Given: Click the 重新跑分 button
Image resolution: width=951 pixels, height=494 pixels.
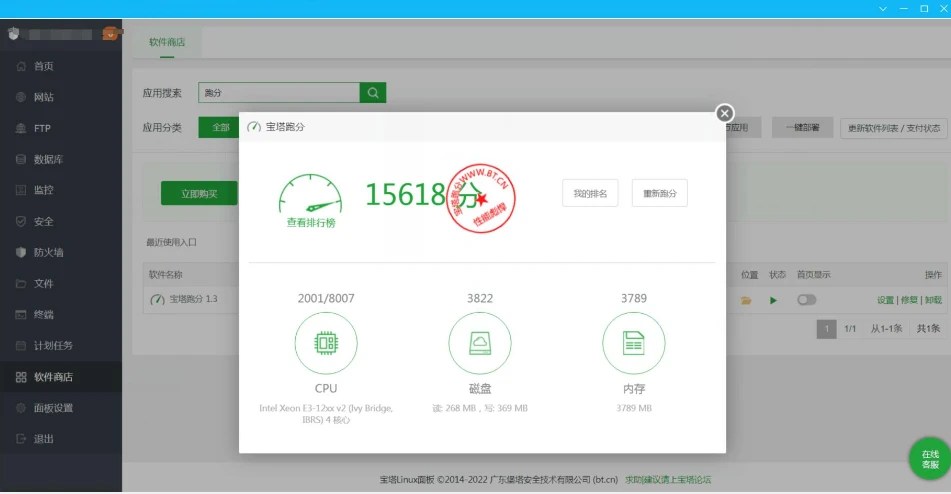Looking at the screenshot, I should 660,193.
